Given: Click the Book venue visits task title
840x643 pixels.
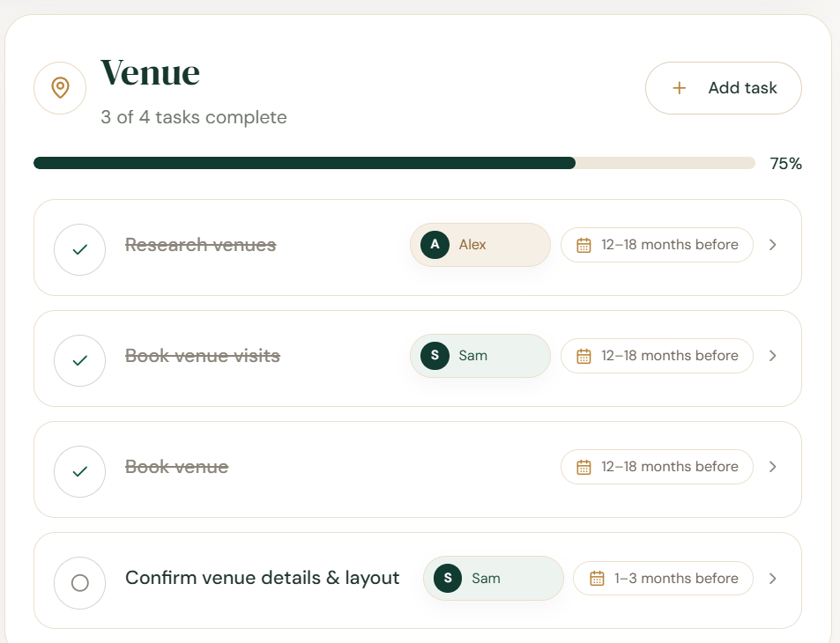Looking at the screenshot, I should pyautogui.click(x=203, y=356).
